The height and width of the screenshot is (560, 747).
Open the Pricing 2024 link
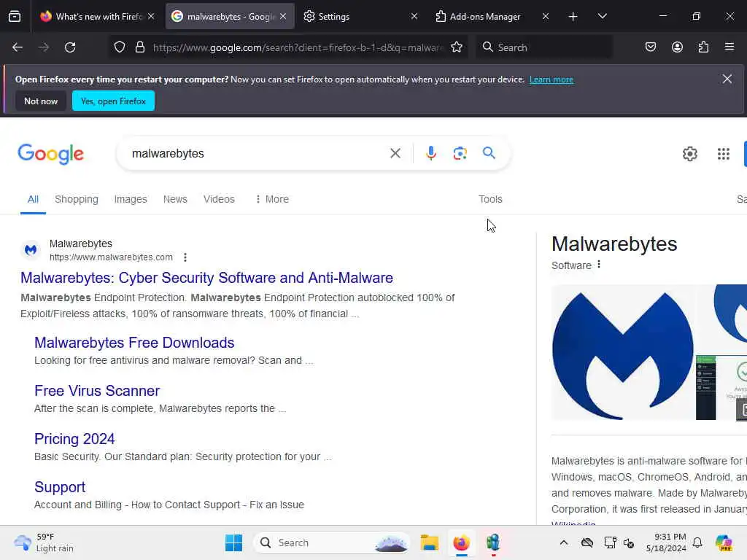pos(74,438)
